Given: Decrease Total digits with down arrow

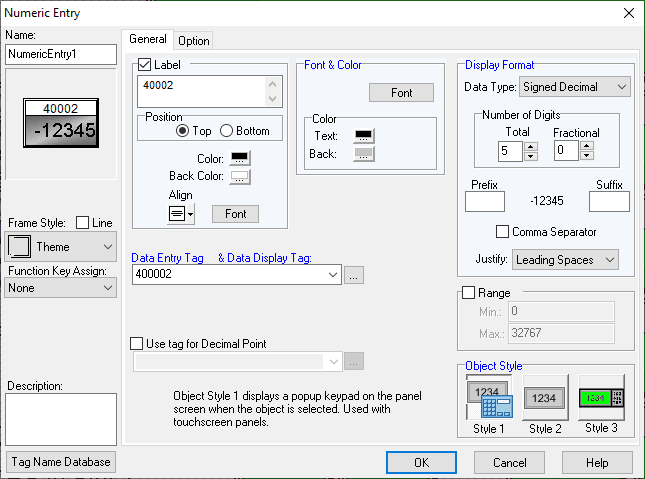Looking at the screenshot, I should pyautogui.click(x=531, y=156).
